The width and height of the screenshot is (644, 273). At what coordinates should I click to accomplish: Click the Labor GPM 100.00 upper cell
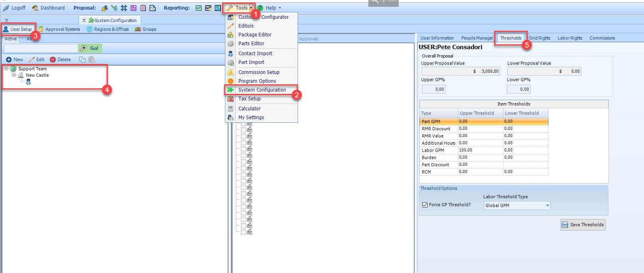[x=480, y=150]
